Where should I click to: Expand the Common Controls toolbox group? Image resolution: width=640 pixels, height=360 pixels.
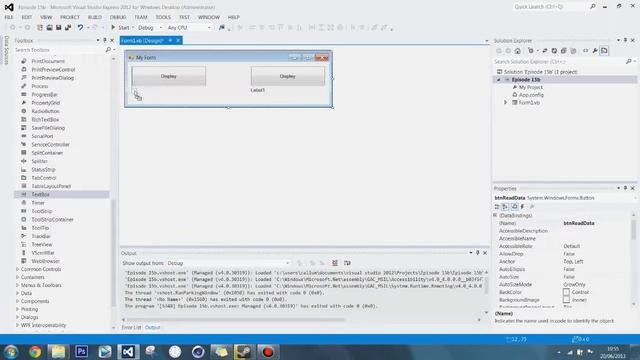(x=18, y=269)
